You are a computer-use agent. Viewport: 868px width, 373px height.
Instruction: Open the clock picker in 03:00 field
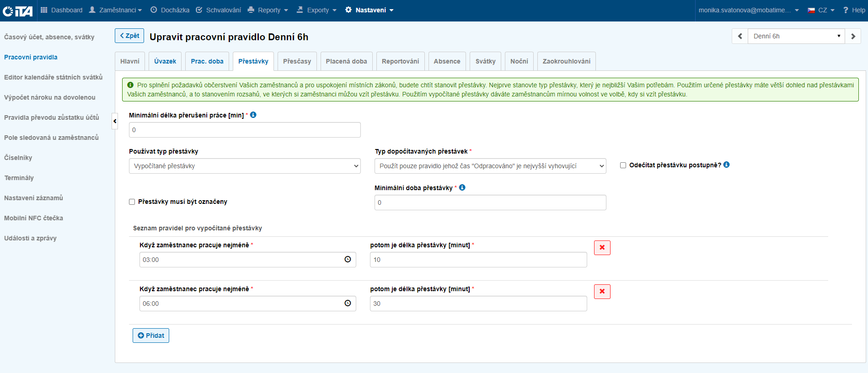pyautogui.click(x=348, y=260)
